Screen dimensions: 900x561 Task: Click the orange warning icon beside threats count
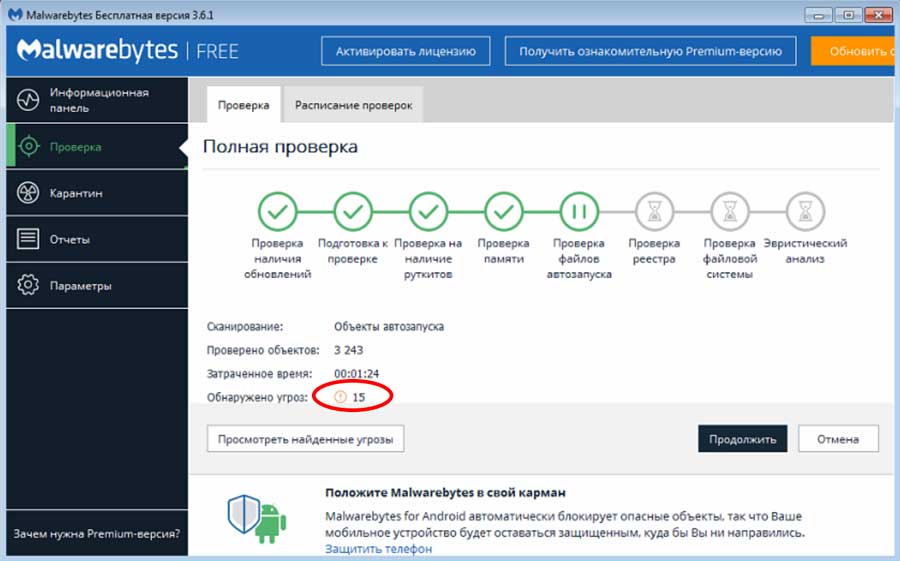pyautogui.click(x=340, y=396)
